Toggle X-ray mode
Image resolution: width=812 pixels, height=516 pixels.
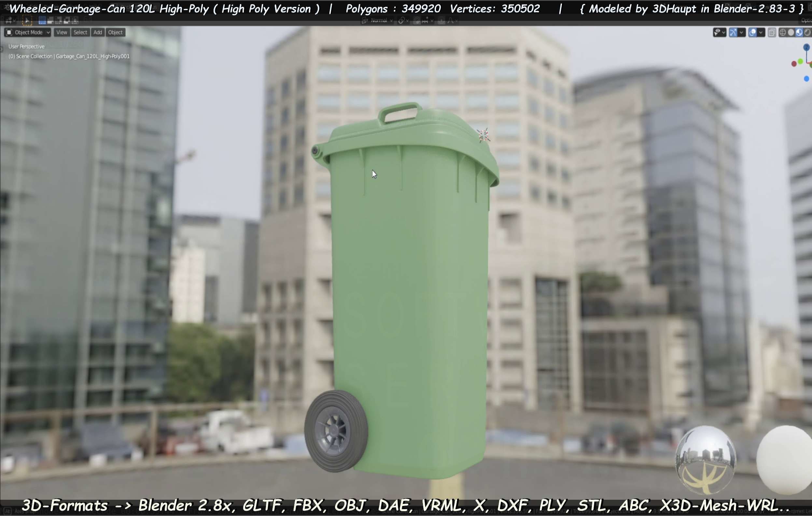(x=772, y=33)
